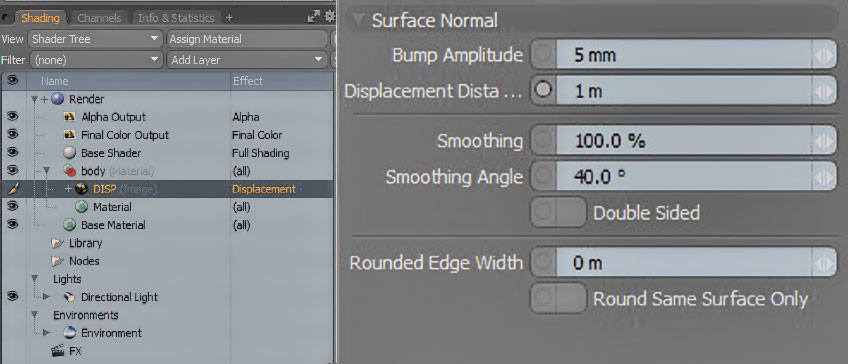Click the Final Color Output icon
The width and height of the screenshot is (848, 364).
pos(69,135)
